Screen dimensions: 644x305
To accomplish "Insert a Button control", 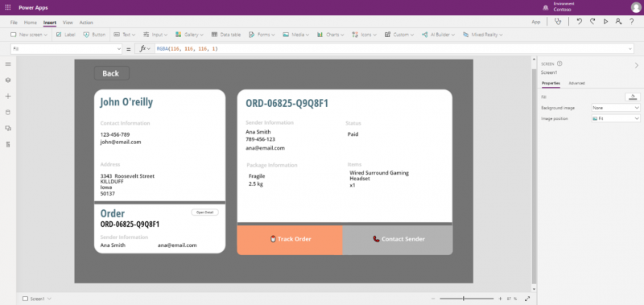I will tap(94, 35).
